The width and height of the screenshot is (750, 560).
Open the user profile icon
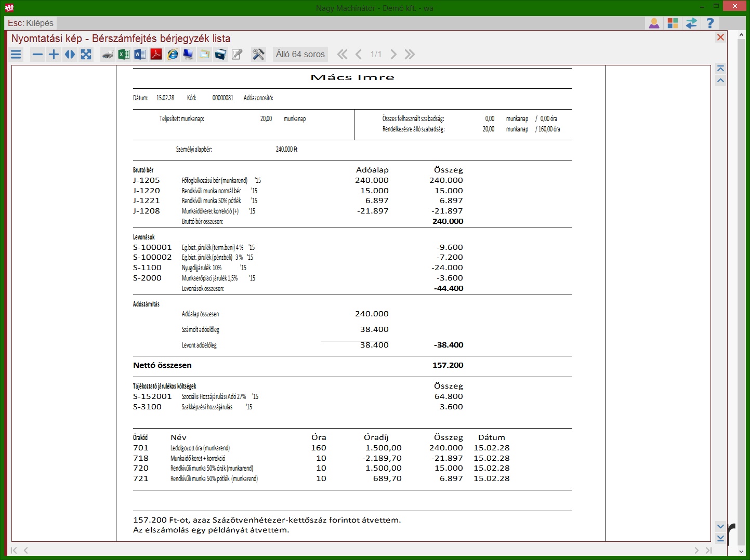coord(654,23)
